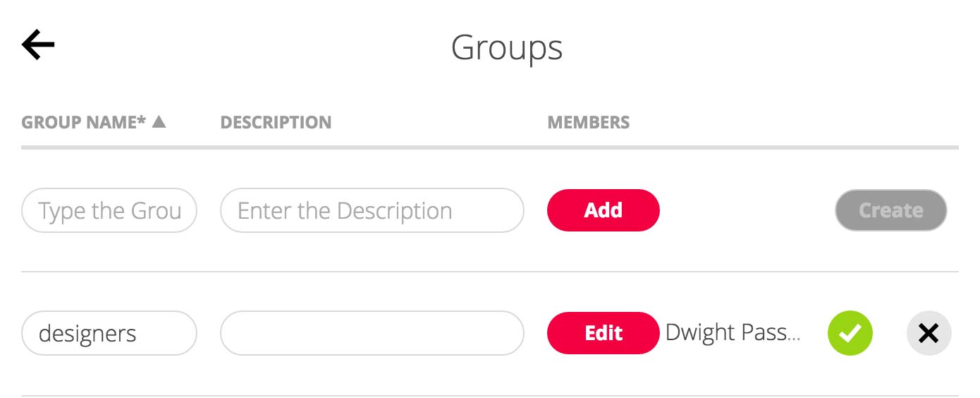Viewport: 980px width, 398px height.
Task: Toggle the sort triangle beside Group Name
Action: click(159, 121)
